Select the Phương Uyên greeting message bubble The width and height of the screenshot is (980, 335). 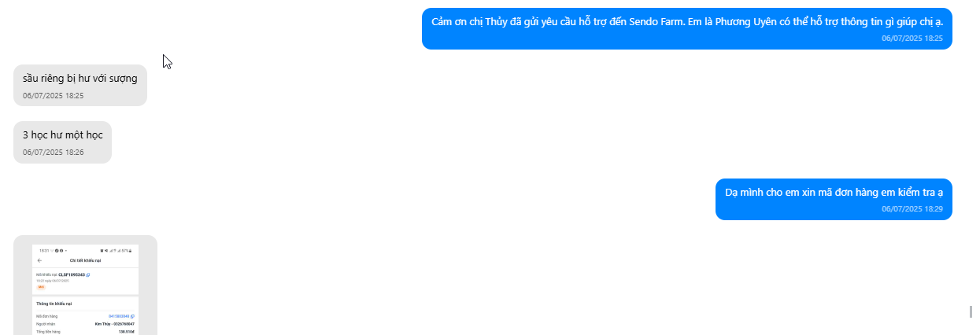(x=687, y=28)
